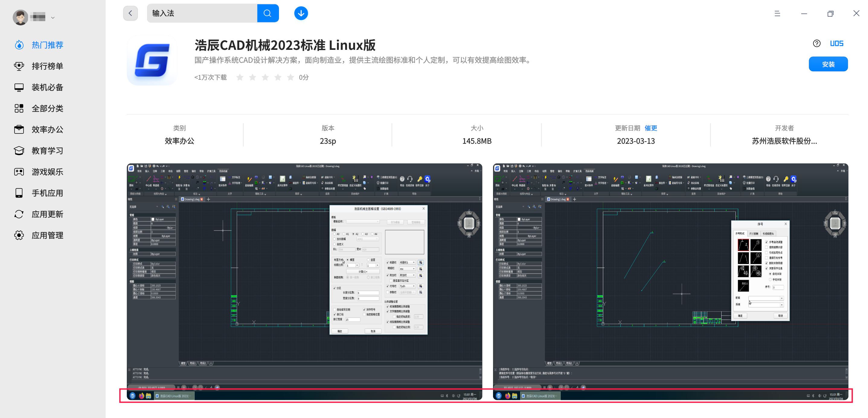This screenshot has width=868, height=418.
Task: Click the UOS logo
Action: click(x=837, y=43)
